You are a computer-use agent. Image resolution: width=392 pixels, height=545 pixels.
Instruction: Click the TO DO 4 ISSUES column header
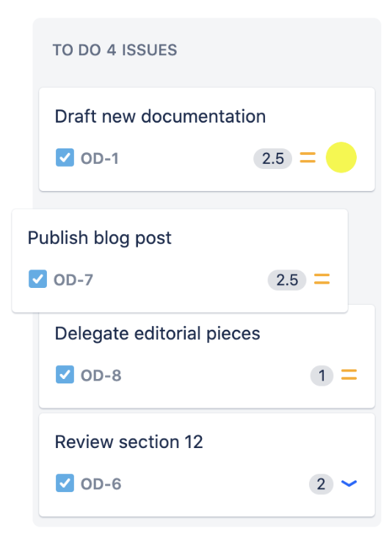(x=115, y=50)
